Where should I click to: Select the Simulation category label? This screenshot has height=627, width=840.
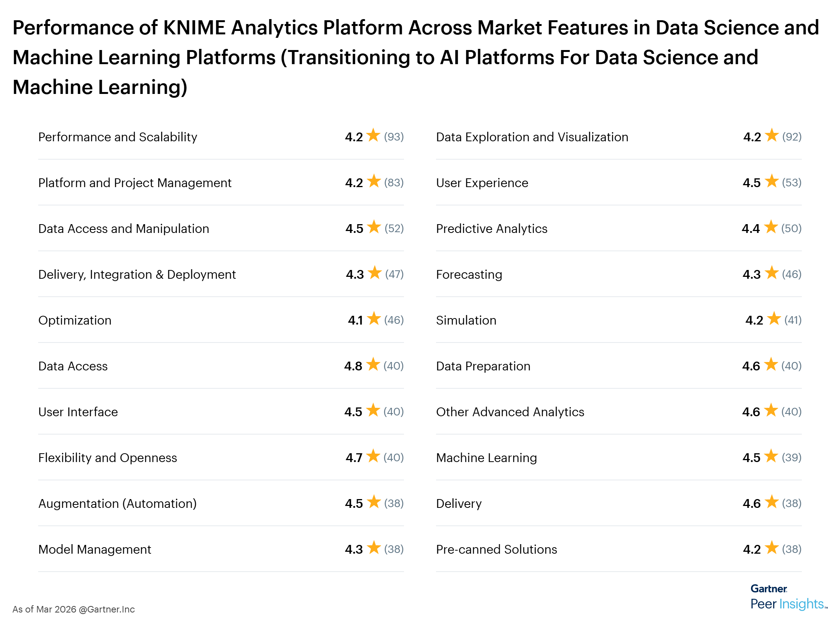[x=466, y=320]
